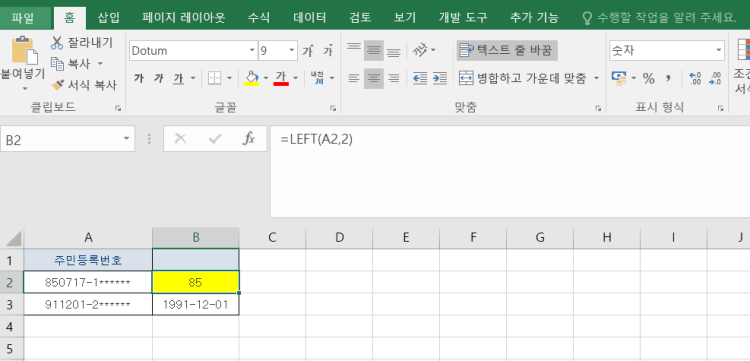Decrease font size with smaller 가 icon
This screenshot has width=750, height=361.
328,51
